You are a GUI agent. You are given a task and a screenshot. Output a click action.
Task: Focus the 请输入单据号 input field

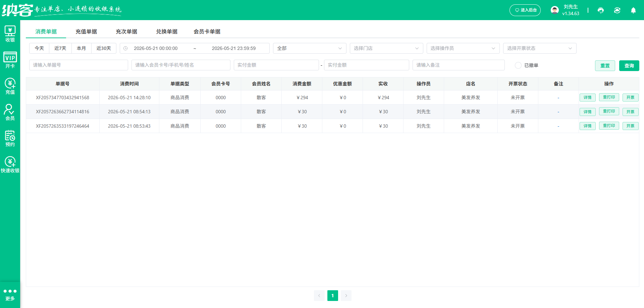click(78, 65)
